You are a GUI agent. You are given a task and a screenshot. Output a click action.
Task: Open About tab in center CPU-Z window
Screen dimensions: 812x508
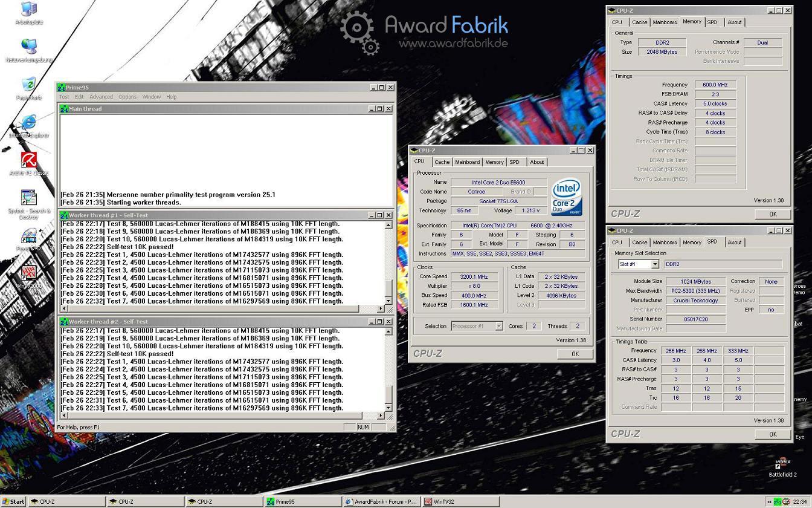(536, 162)
